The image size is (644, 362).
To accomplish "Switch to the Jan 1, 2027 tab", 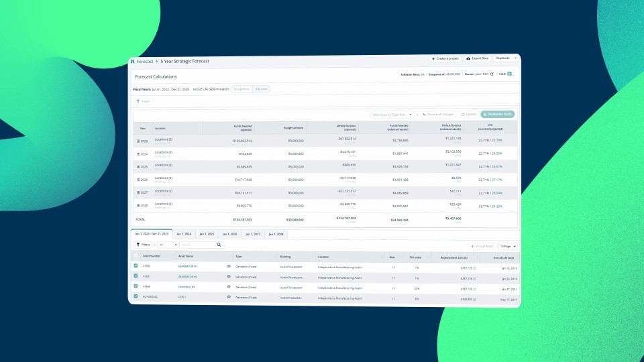I will click(x=252, y=235).
